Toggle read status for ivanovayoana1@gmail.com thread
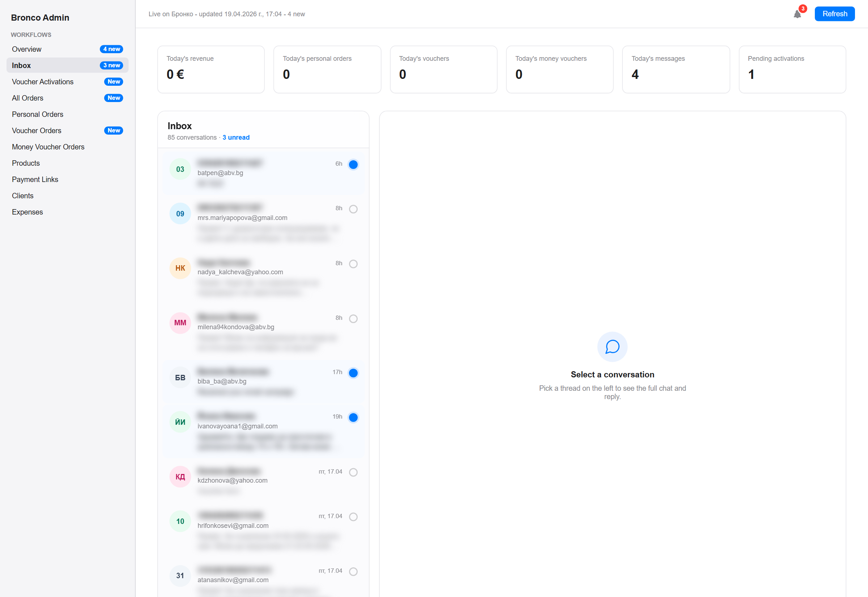 [353, 417]
